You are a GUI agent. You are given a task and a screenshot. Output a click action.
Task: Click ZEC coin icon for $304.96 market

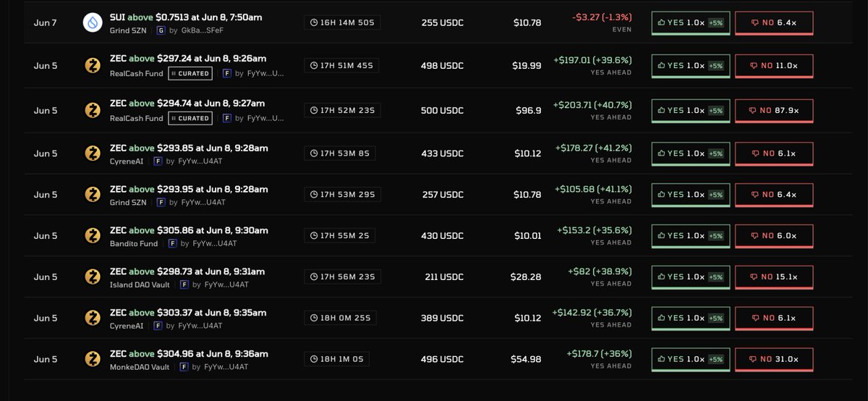click(93, 359)
